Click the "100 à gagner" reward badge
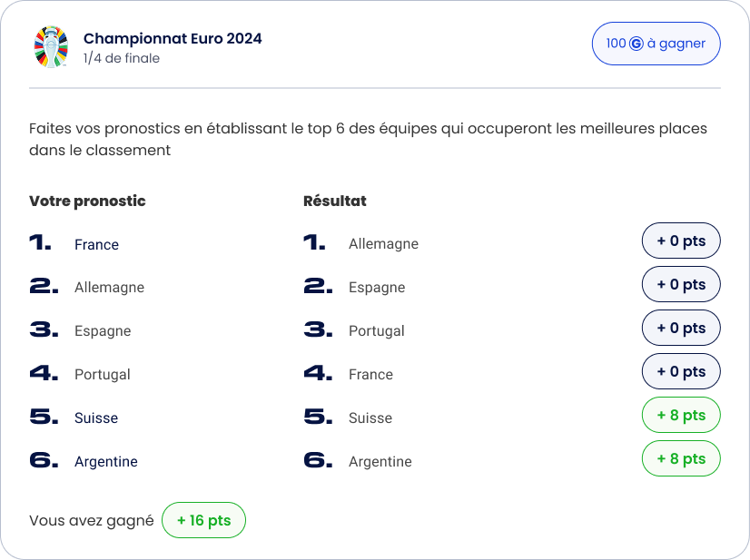 coord(656,44)
